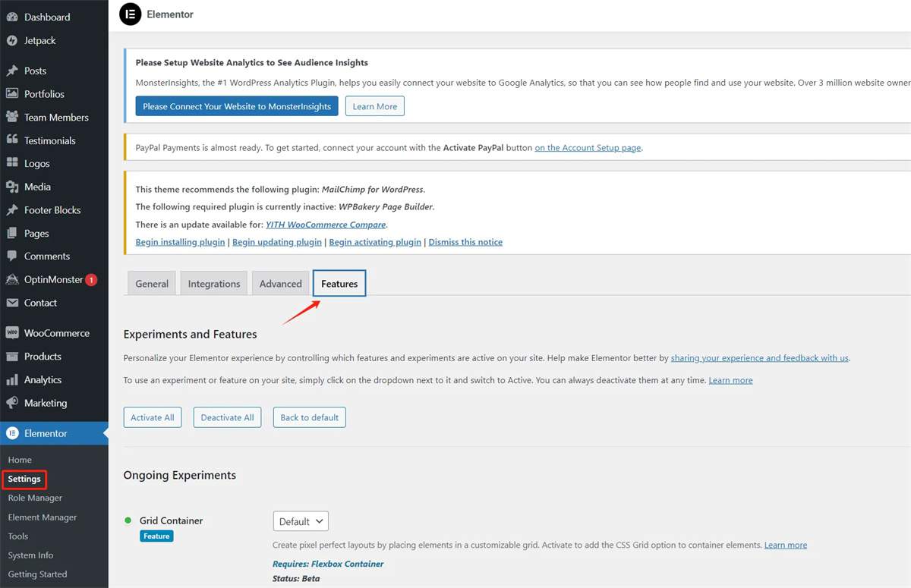Click Begin installing plugin link
Screen dimensions: 911x588
(180, 242)
